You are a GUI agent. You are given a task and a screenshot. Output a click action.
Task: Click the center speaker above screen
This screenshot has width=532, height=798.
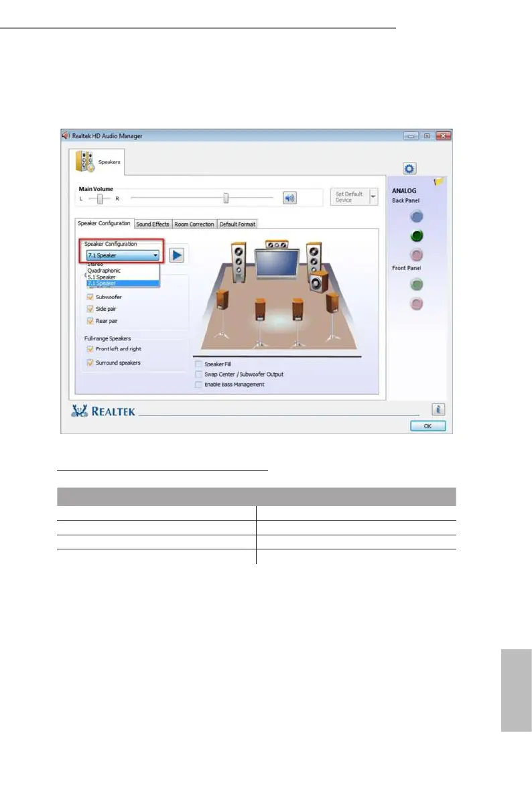[277, 245]
